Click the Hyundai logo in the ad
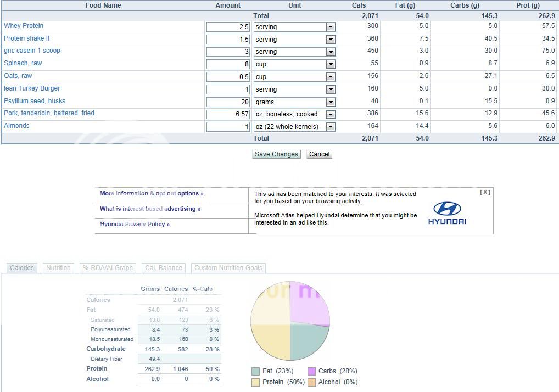Image resolution: width=559 pixels, height=392 pixels. [x=447, y=213]
